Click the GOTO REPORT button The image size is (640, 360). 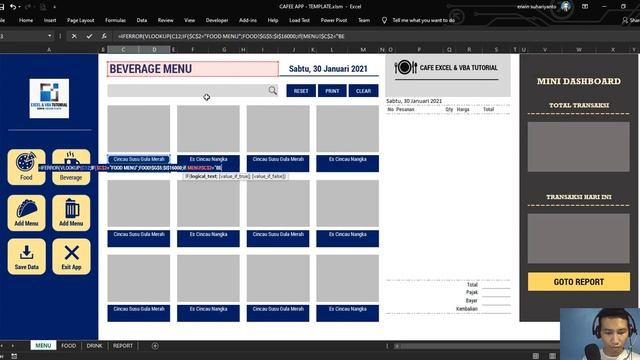pos(579,282)
